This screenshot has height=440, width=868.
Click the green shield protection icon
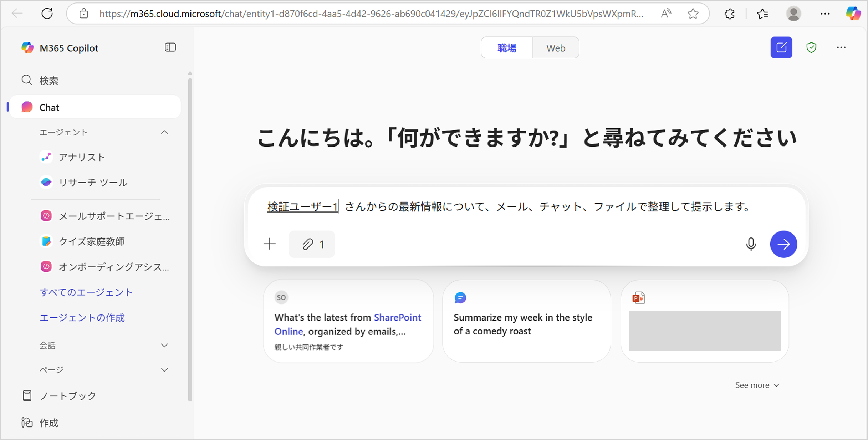811,47
